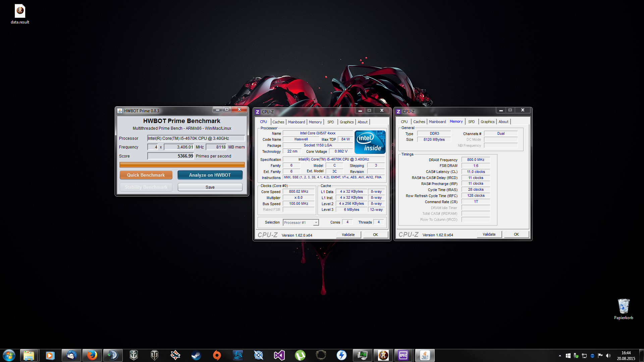The height and width of the screenshot is (362, 644).
Task: Open the data.result file on the desktop
Action: pos(20,14)
